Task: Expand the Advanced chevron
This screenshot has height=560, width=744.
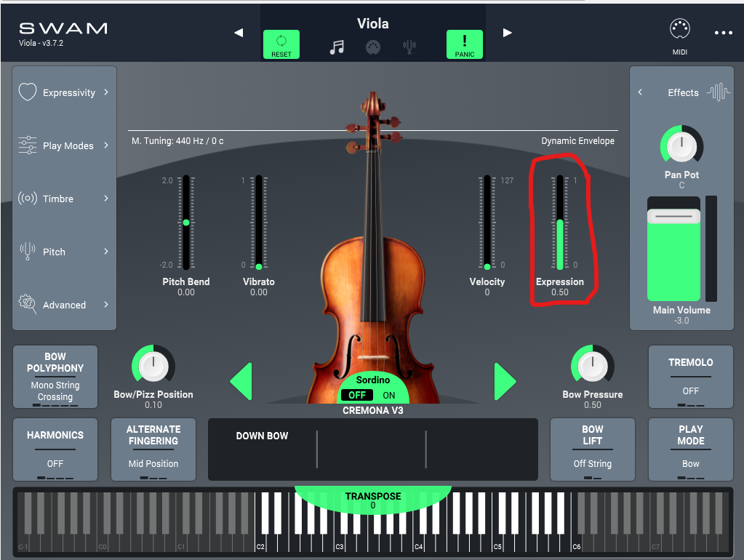Action: [x=106, y=305]
